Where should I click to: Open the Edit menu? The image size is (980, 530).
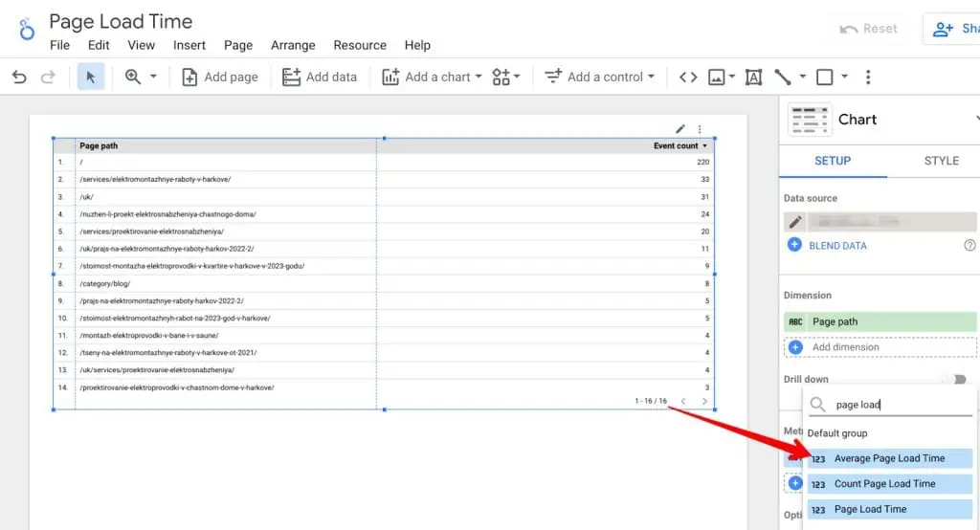pyautogui.click(x=99, y=45)
